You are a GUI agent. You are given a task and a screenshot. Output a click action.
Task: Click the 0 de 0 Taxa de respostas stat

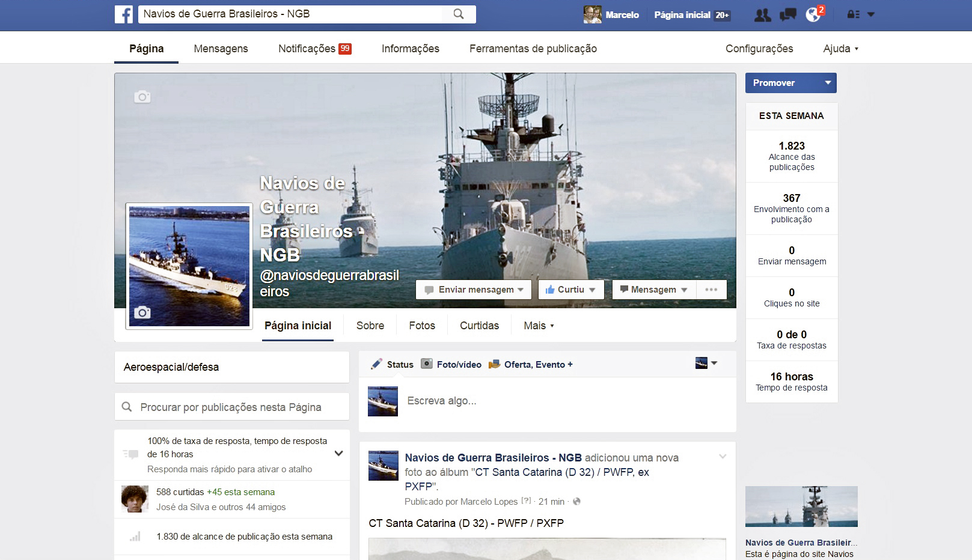(x=792, y=339)
